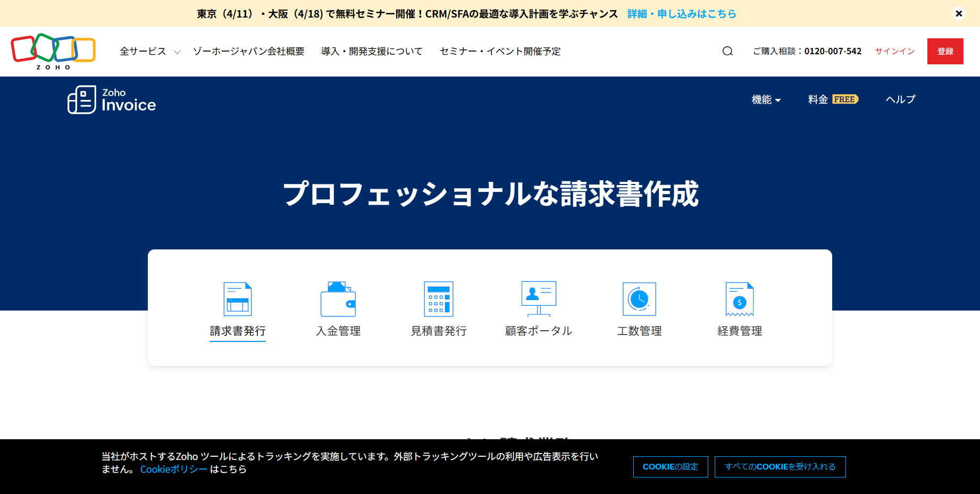Click the サインイン sign-in link
The height and width of the screenshot is (494, 980).
coord(895,51)
